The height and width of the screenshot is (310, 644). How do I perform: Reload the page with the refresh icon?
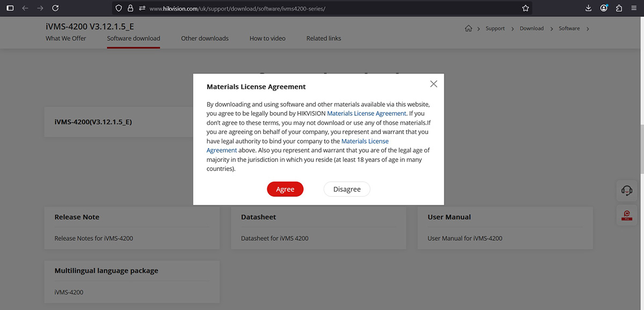click(x=55, y=8)
